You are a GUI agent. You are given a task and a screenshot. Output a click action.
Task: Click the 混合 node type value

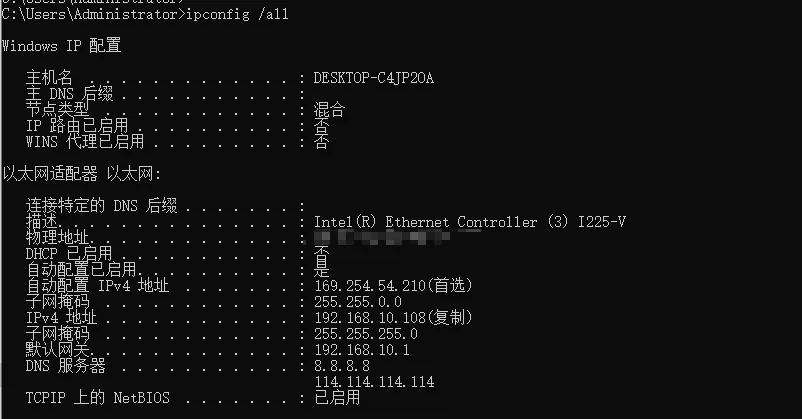(x=329, y=109)
